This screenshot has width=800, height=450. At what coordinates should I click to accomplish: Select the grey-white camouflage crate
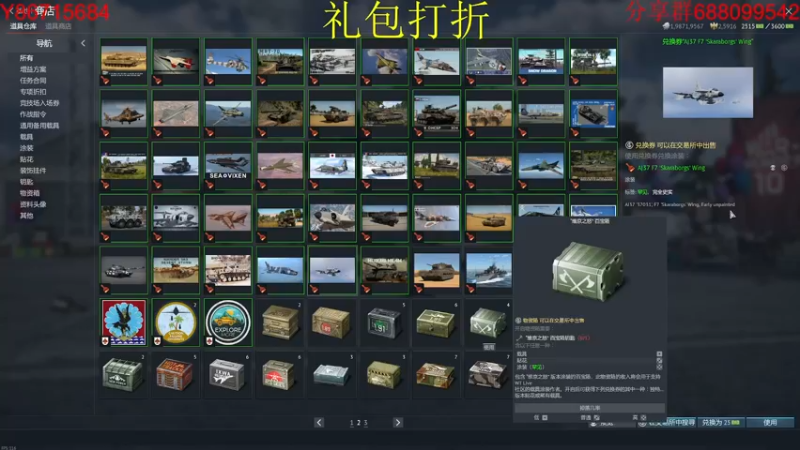coord(488,374)
